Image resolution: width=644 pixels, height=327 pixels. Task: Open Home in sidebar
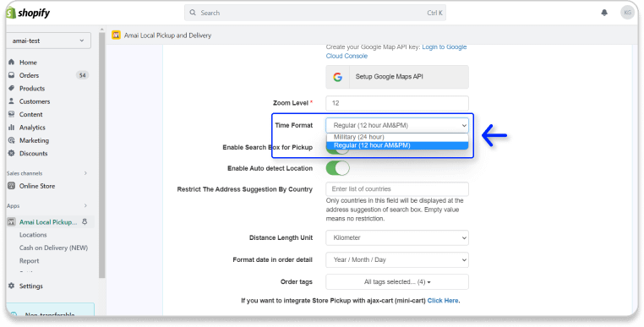click(28, 62)
